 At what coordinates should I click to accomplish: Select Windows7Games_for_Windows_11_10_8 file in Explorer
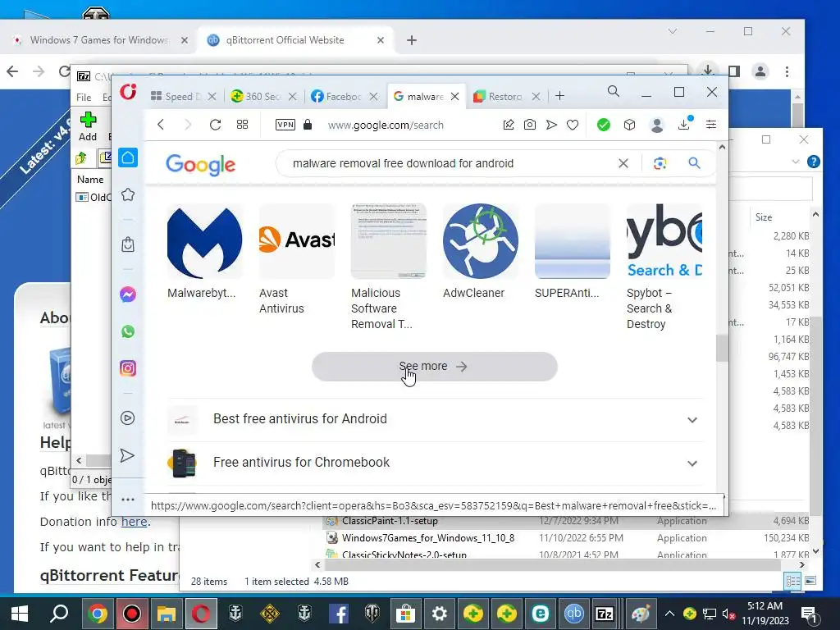point(428,538)
